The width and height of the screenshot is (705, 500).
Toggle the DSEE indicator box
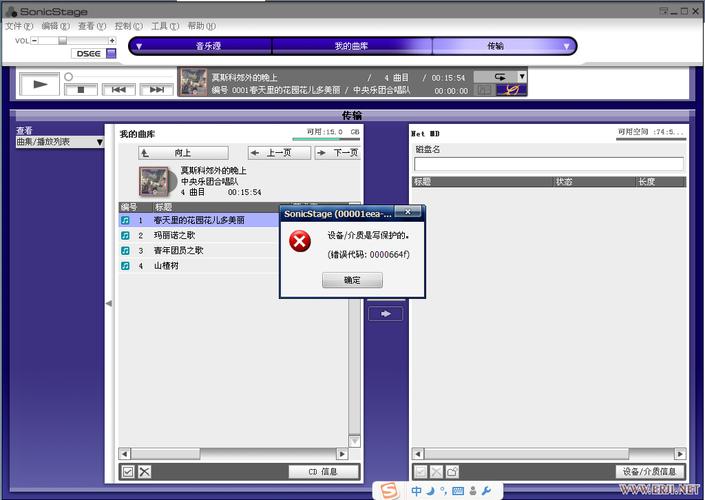click(x=111, y=54)
